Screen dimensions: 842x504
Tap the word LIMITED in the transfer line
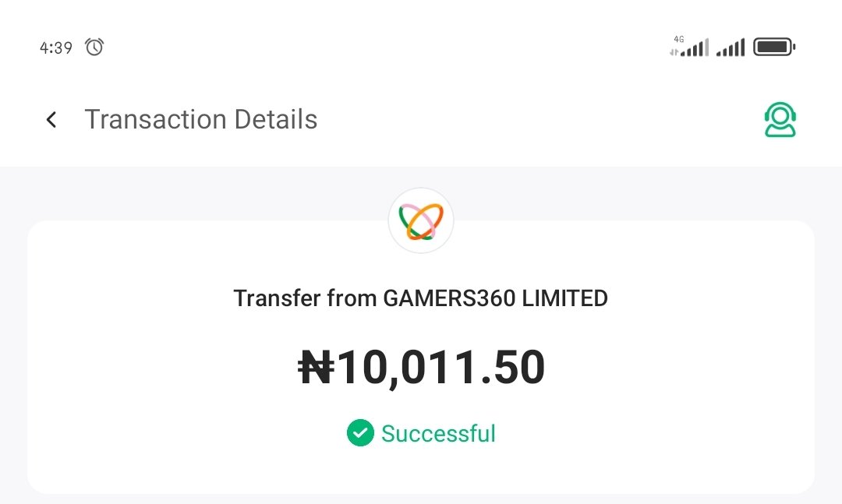coord(565,298)
